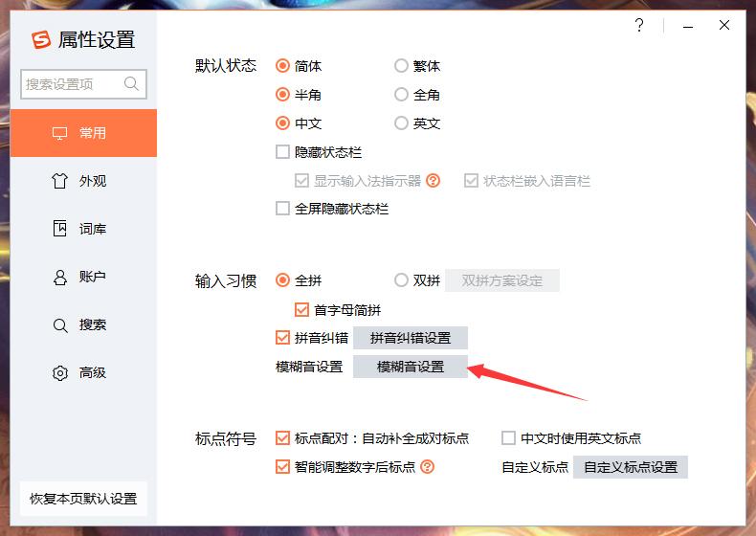The image size is (756, 536).
Task: Open help with the question mark icon
Action: click(x=639, y=25)
